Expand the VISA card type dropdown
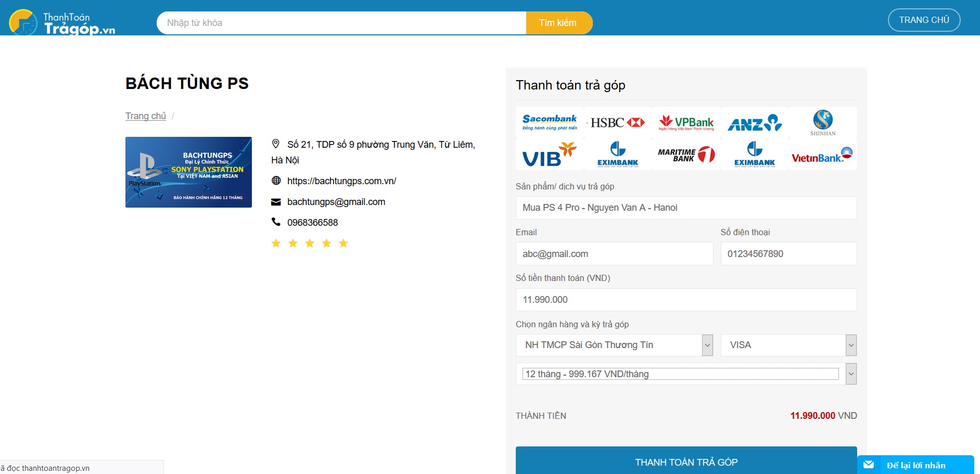Image resolution: width=980 pixels, height=474 pixels. pos(788,345)
